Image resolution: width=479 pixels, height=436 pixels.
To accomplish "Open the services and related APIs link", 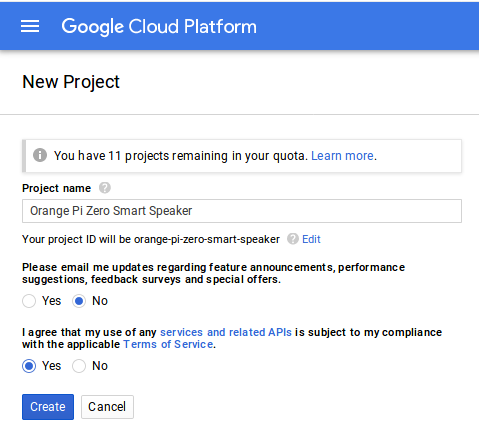I will pyautogui.click(x=226, y=332).
